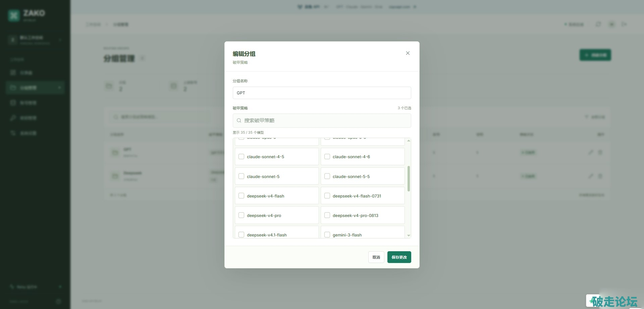Click the pencil edit icon in the GPT row
Viewport: 644px width, 309px height.
(591, 152)
